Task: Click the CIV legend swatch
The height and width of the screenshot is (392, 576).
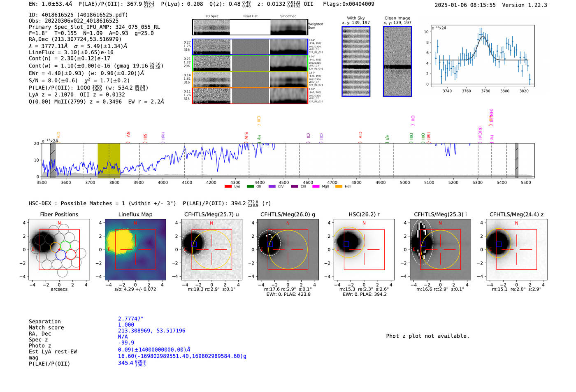Action: [x=272, y=187]
